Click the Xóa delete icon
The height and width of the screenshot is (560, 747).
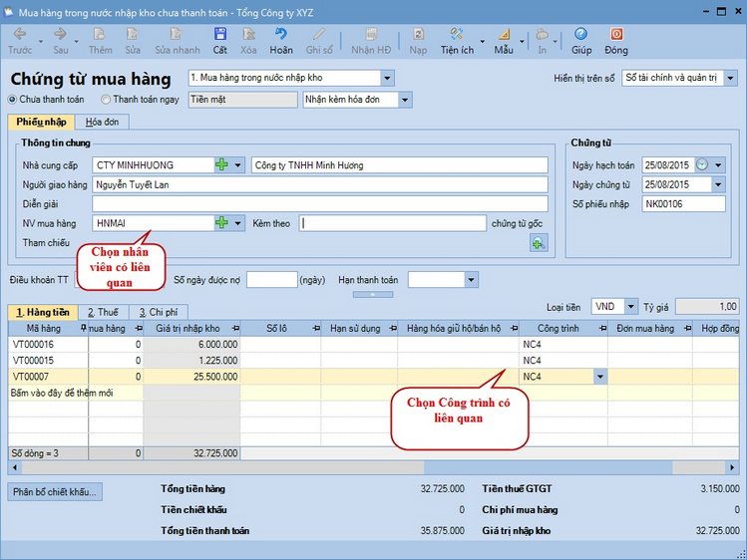pos(248,34)
